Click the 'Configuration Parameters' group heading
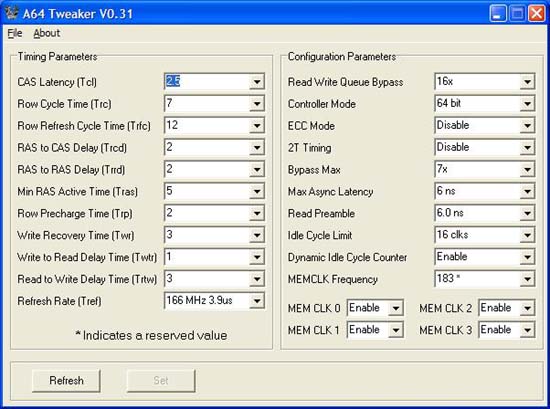 pos(342,56)
